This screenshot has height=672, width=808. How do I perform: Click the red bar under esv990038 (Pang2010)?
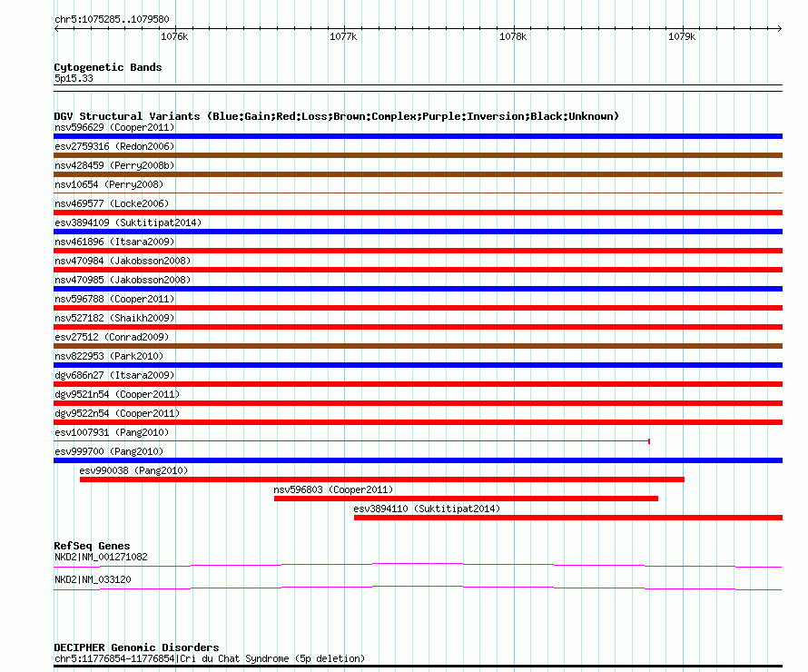point(381,479)
